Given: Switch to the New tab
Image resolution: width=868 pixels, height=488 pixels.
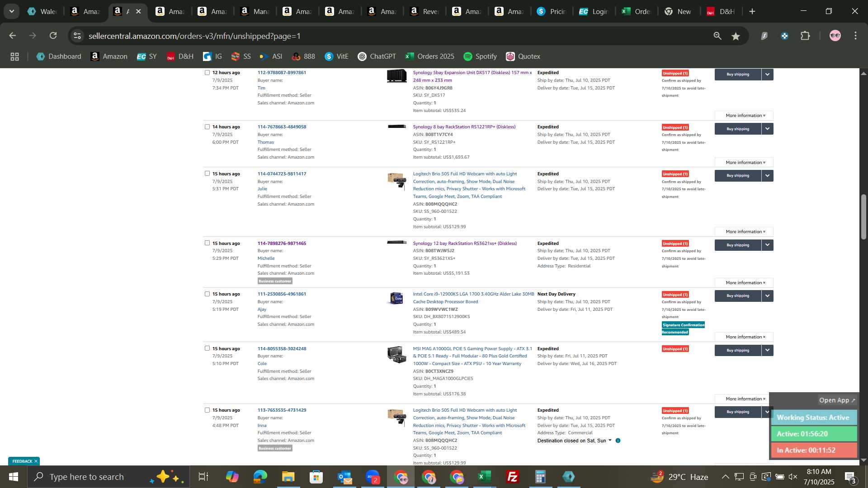Looking at the screenshot, I should (x=678, y=11).
